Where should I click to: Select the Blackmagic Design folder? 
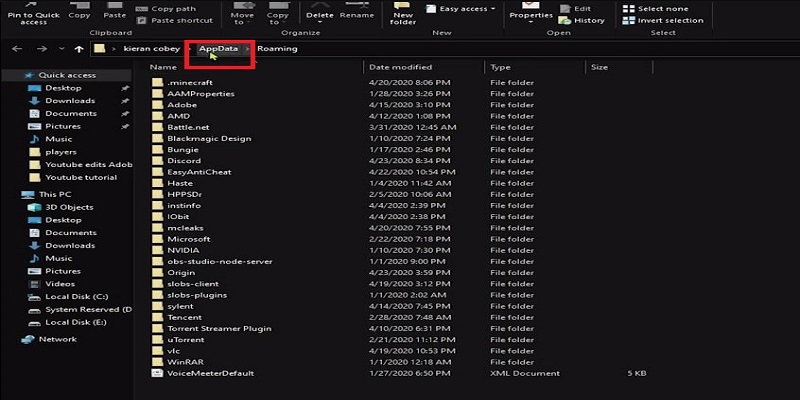pyautogui.click(x=209, y=138)
